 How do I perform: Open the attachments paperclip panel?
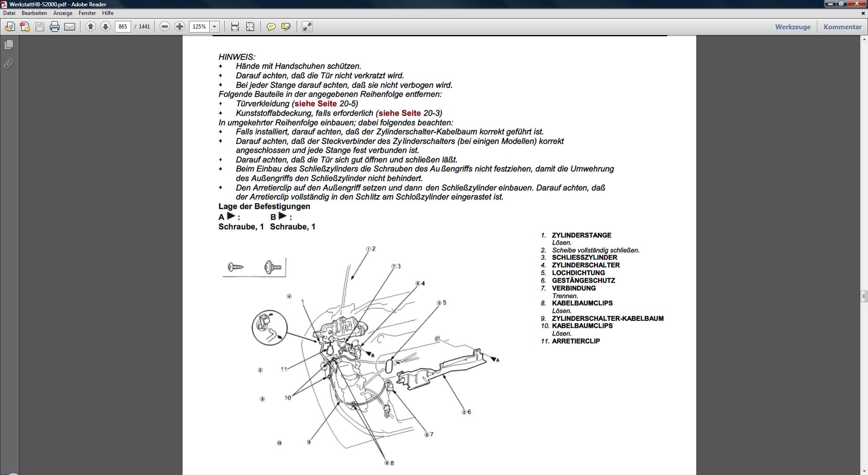pyautogui.click(x=9, y=64)
